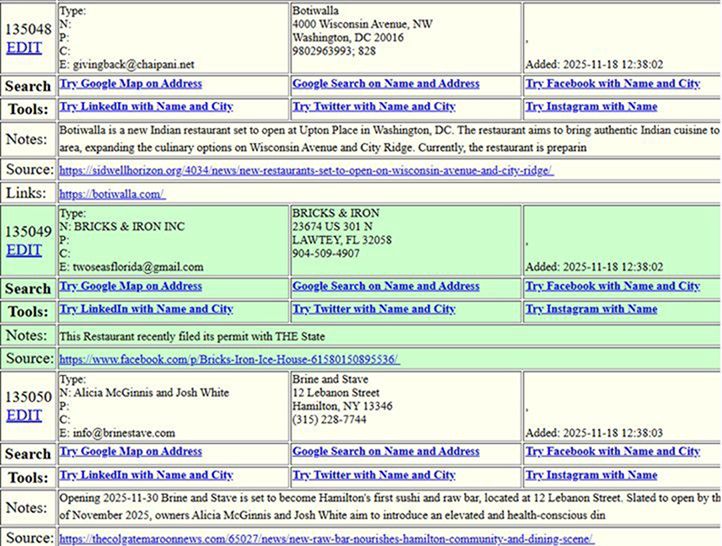Image resolution: width=722 pixels, height=546 pixels.
Task: Click phone number 9802963993; 828
Action: tap(334, 51)
